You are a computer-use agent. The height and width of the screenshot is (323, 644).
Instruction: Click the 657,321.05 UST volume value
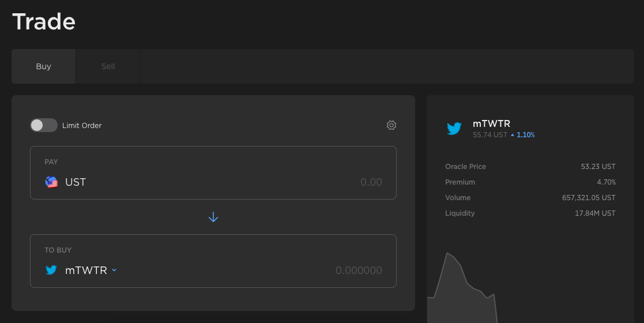[589, 198]
